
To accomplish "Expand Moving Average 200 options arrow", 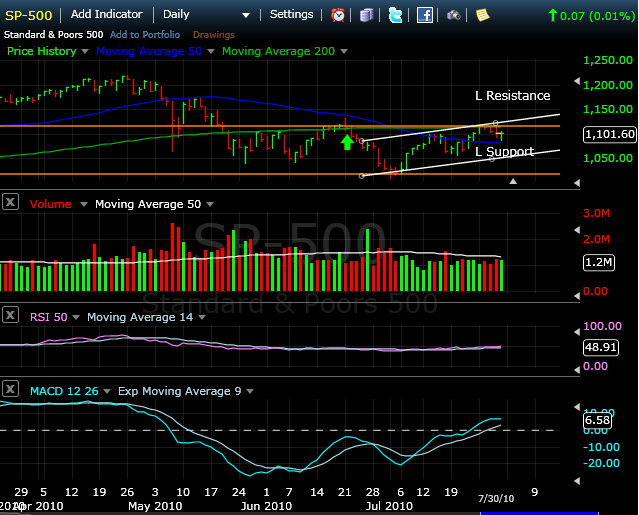I will [344, 51].
